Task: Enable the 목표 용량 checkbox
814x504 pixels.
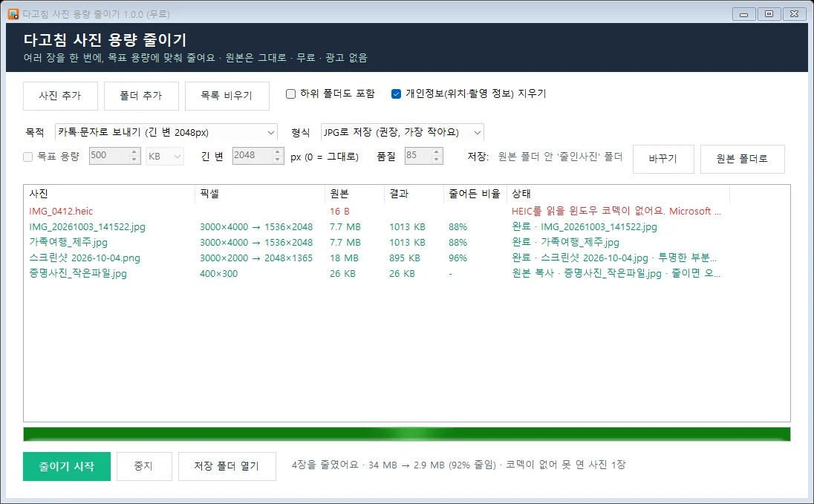Action: pos(28,157)
